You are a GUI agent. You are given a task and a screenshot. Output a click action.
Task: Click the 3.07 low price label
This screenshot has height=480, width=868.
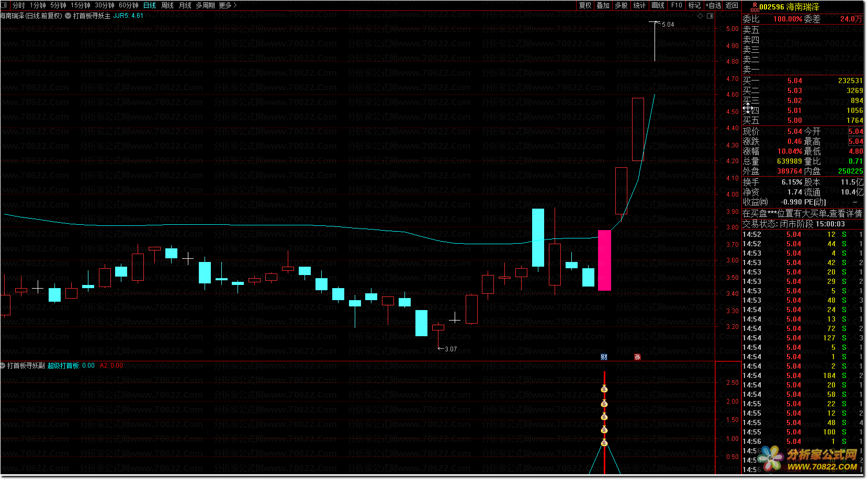450,349
